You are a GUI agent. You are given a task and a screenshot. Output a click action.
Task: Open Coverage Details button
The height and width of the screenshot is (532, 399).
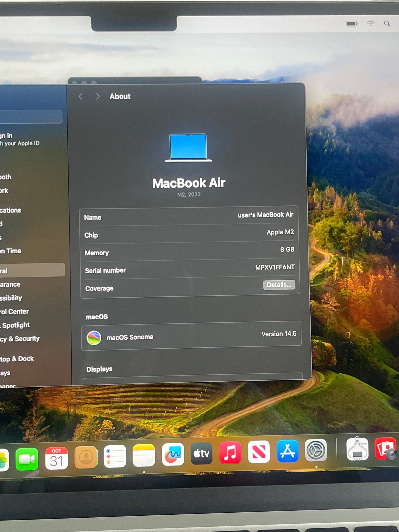click(279, 285)
